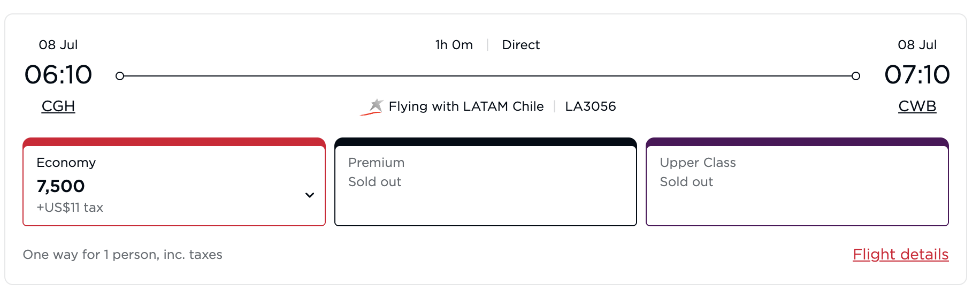Click the red Economy header bar
This screenshot has height=291, width=980.
pyautogui.click(x=174, y=142)
